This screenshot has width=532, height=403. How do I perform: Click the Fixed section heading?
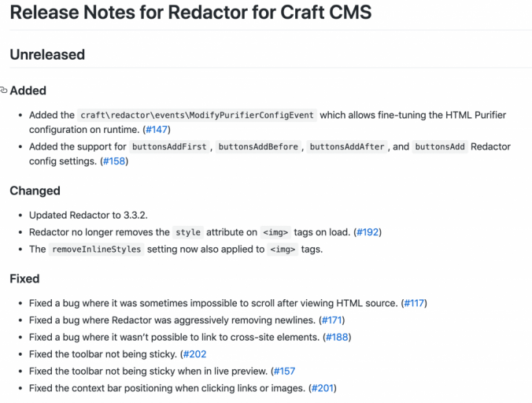(x=24, y=279)
